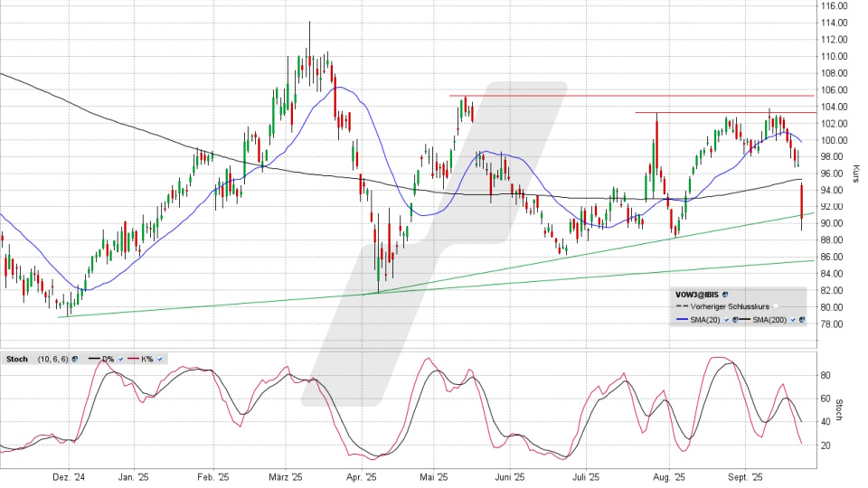Click the Dez. '24 date axis label

point(68,475)
